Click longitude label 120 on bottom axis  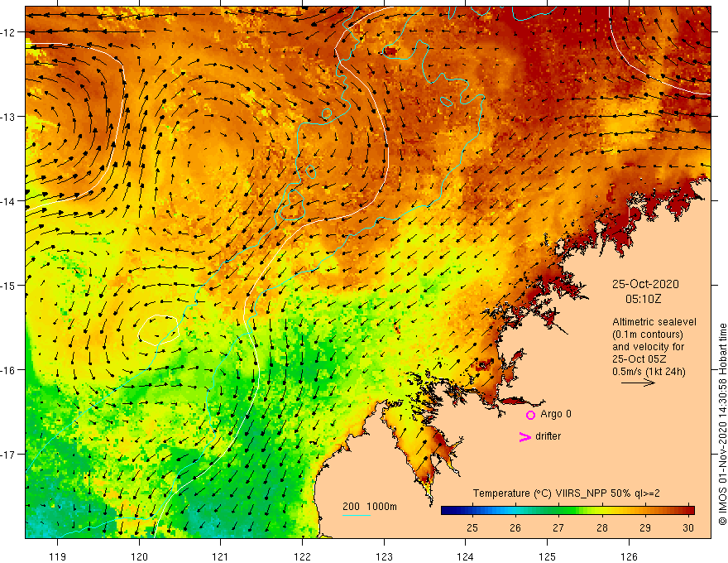coord(139,556)
